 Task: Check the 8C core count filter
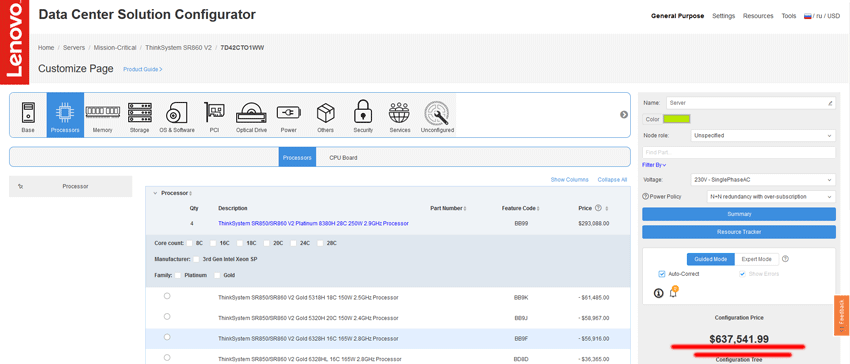coord(189,243)
